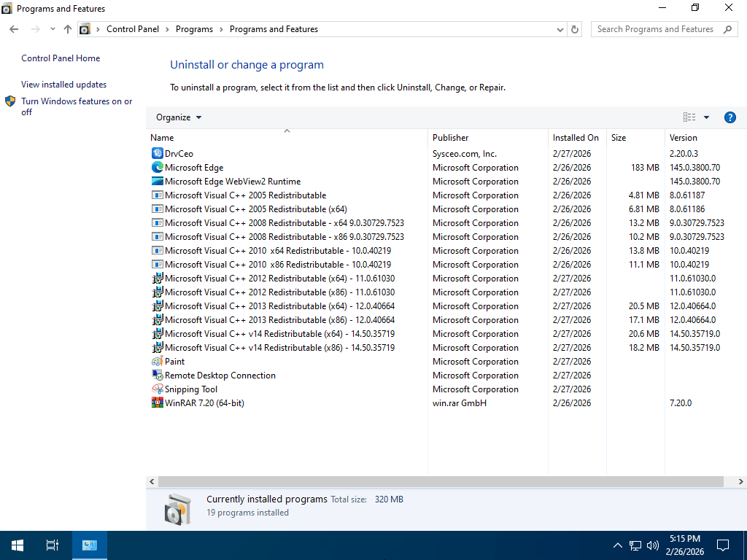
Task: Select the DrvCeo program icon
Action: click(x=158, y=153)
